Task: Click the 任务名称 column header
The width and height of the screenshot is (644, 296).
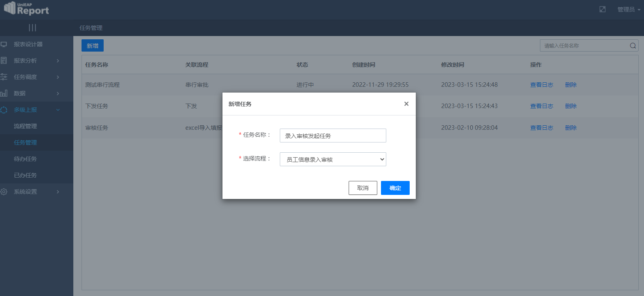Action: coord(97,65)
